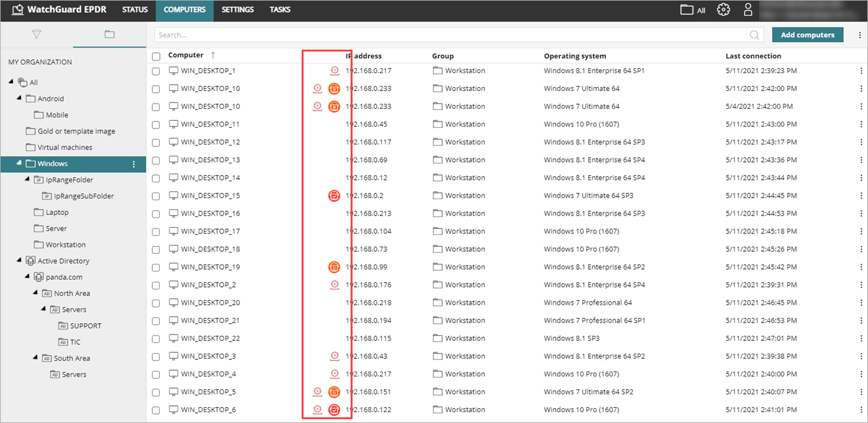Open row menu for WIN_DESKTOP_20
The width and height of the screenshot is (868, 423).
tap(862, 302)
